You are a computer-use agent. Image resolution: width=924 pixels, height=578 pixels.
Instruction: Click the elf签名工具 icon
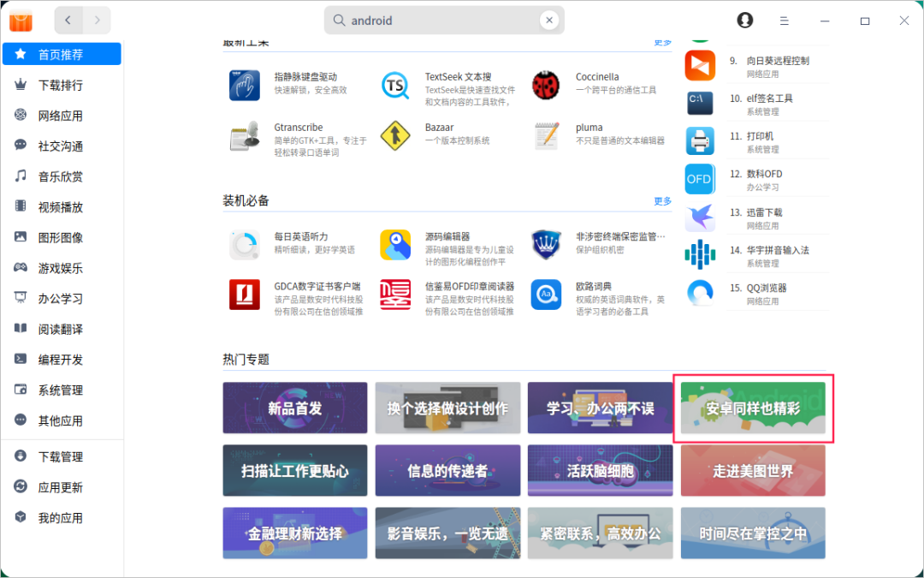[700, 104]
